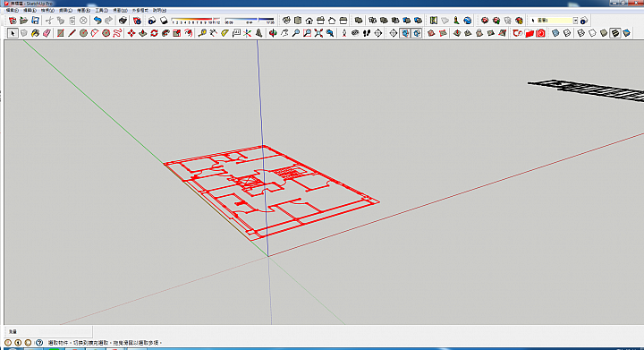Image resolution: width=644 pixels, height=350 pixels.
Task: Open Get Models from 3D Warehouse icon
Action: (485, 20)
